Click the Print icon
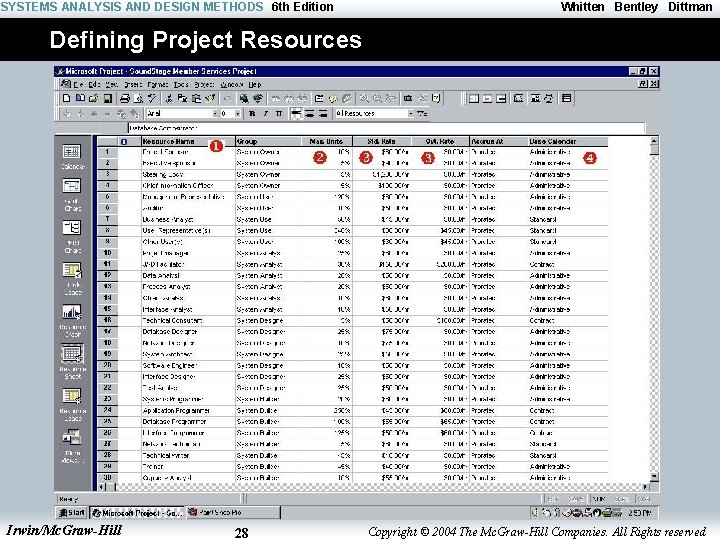Viewport: 720px width, 540px height. click(x=124, y=98)
